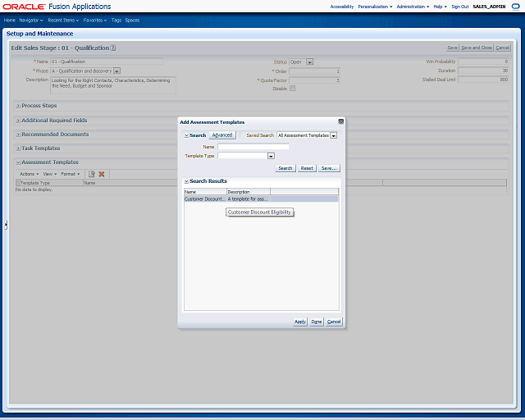Expand the Task Templates section
This screenshot has width=525, height=420.
tap(18, 148)
